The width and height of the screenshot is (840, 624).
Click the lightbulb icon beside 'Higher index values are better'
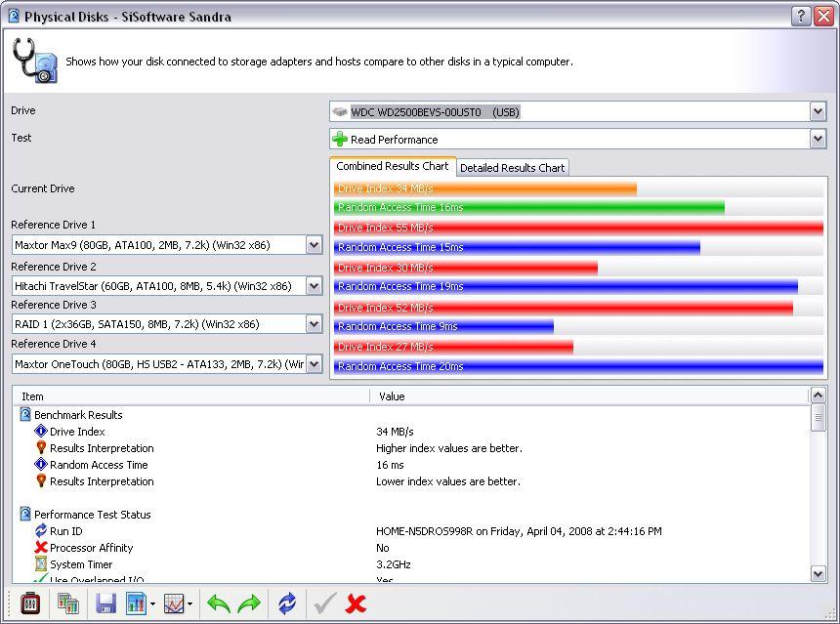[x=41, y=448]
